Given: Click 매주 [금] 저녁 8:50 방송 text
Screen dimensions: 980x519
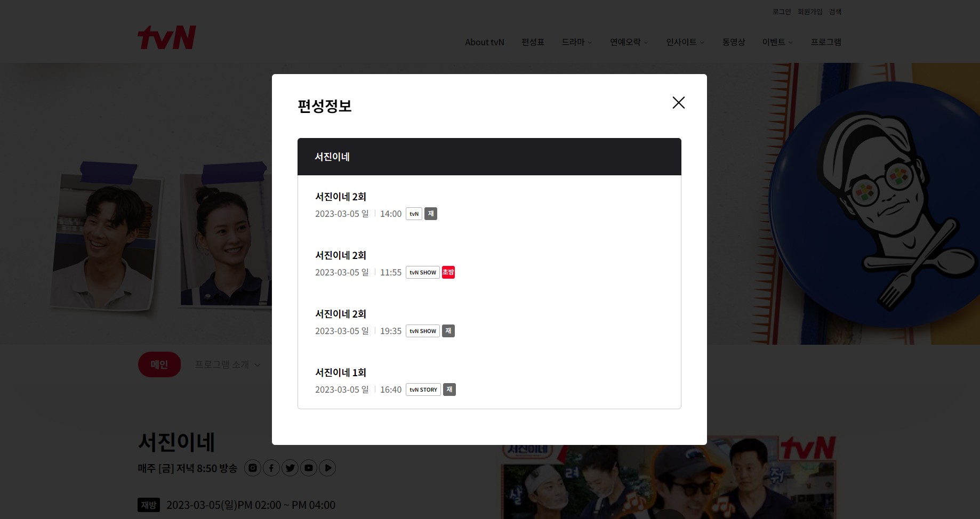Looking at the screenshot, I should [188, 468].
